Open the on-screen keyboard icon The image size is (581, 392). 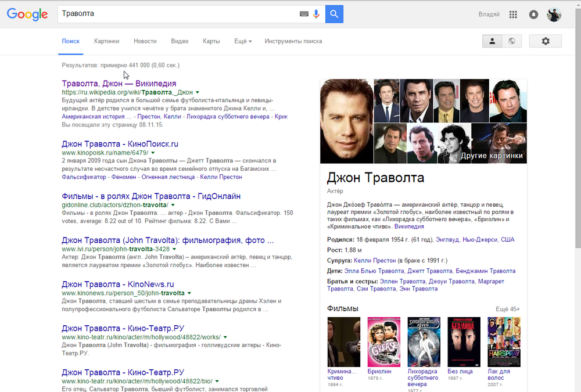pos(304,13)
